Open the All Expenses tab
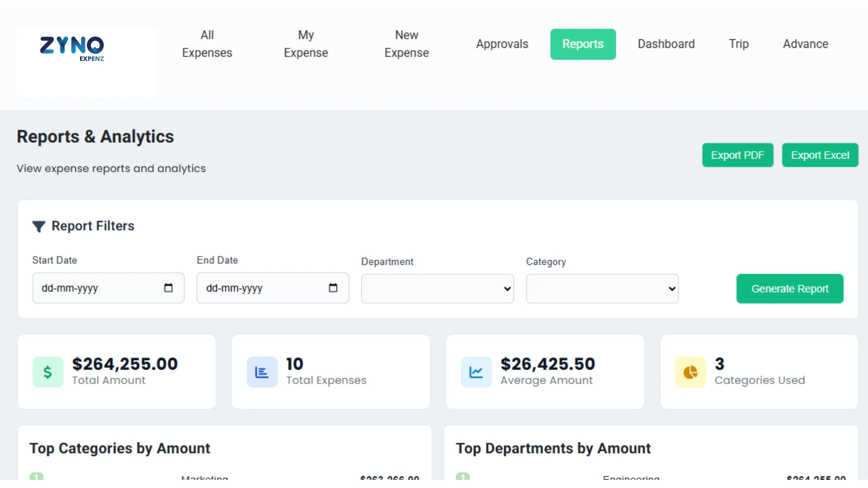 click(207, 44)
